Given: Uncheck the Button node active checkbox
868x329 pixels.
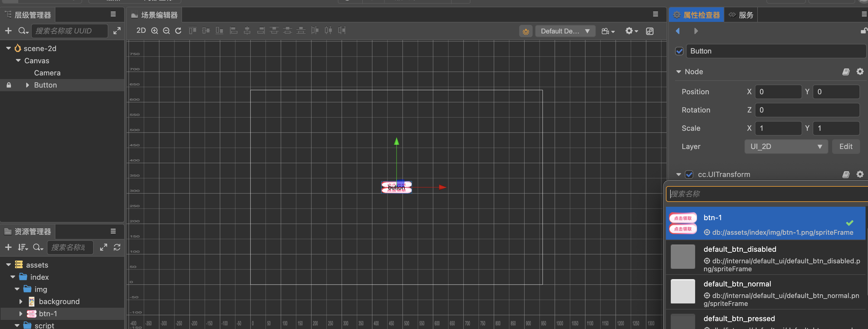Looking at the screenshot, I should (x=679, y=51).
